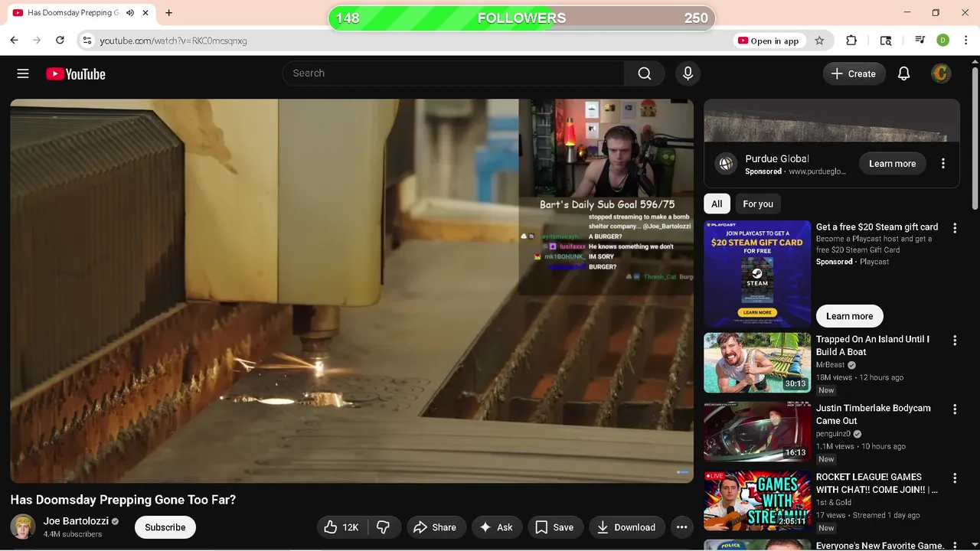Open the YouTube account avatar menu
The width and height of the screenshot is (980, 551).
point(941,73)
